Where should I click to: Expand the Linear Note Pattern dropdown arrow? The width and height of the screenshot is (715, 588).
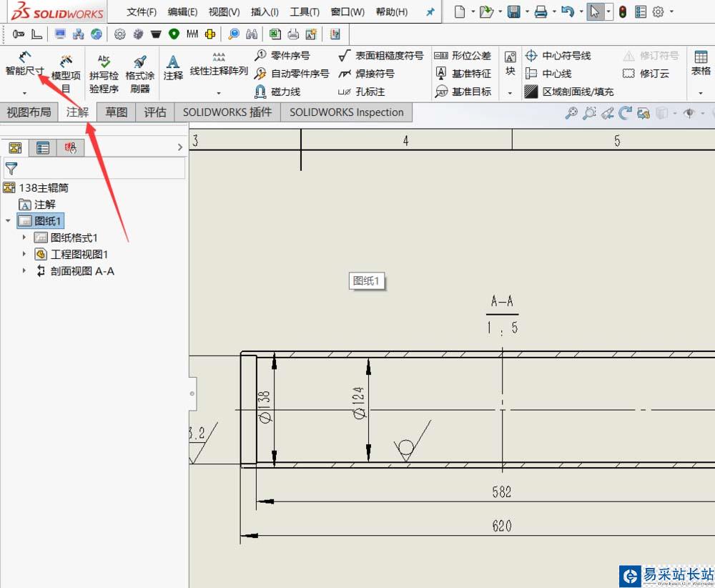click(x=219, y=93)
